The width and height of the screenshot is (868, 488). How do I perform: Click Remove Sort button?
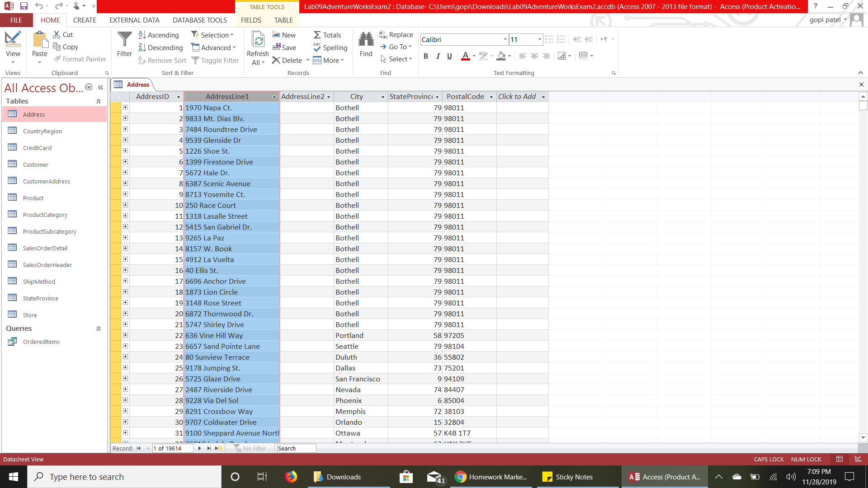pyautogui.click(x=162, y=60)
